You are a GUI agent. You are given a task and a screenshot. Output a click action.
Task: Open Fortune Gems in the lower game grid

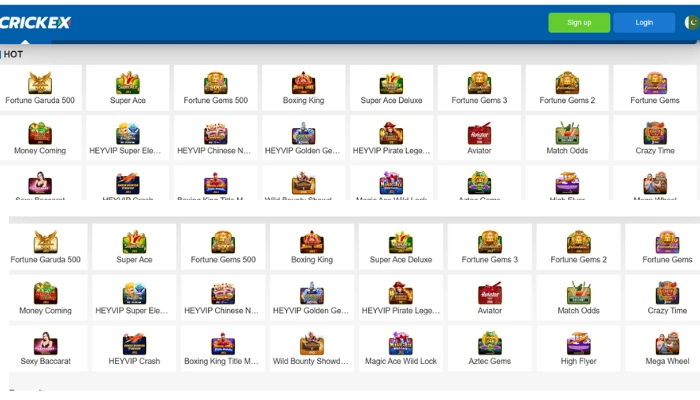[663, 247]
